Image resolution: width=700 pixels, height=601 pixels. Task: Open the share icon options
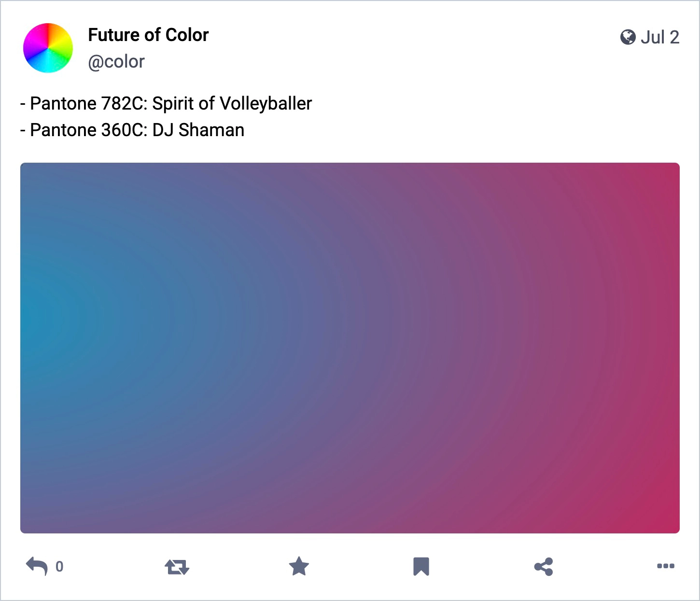[x=544, y=567]
